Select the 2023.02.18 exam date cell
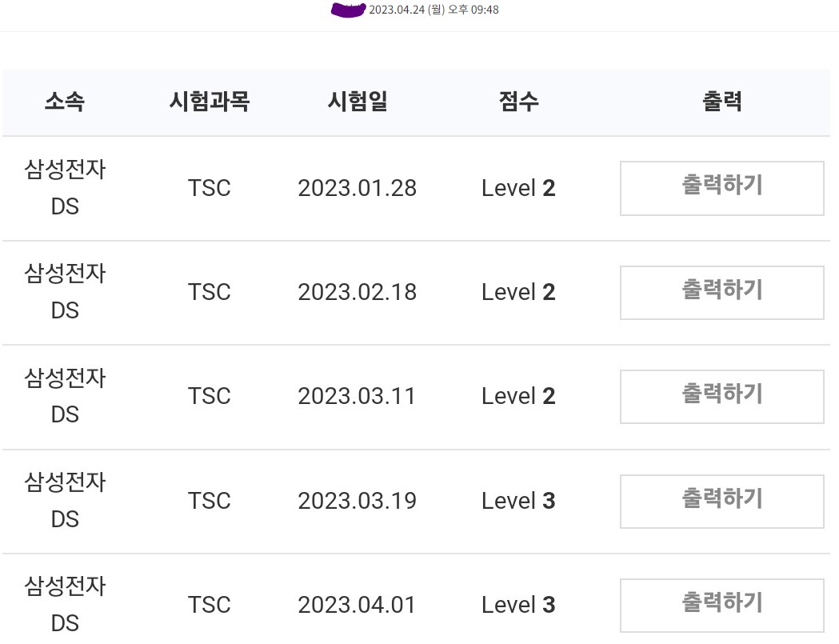839x644 pixels. [357, 292]
